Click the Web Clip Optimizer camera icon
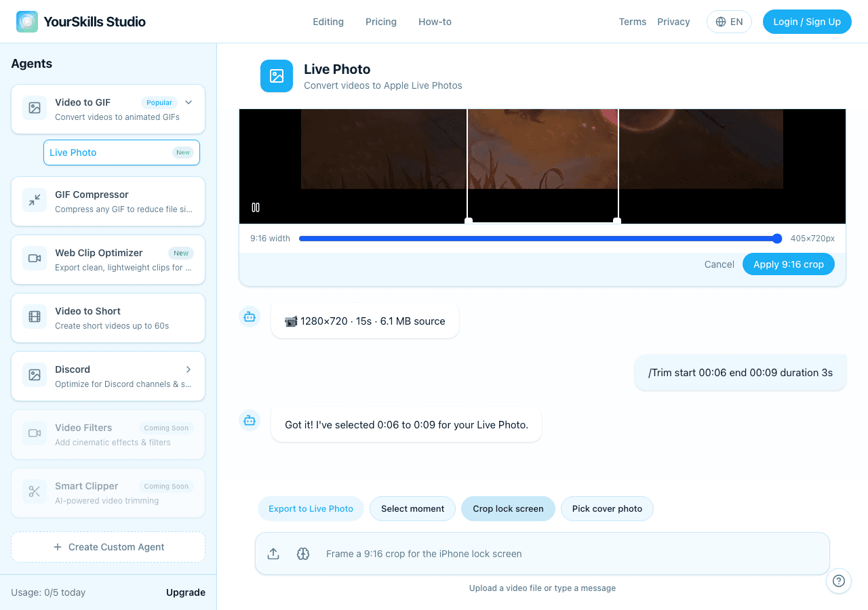The width and height of the screenshot is (868, 610). coord(35,259)
